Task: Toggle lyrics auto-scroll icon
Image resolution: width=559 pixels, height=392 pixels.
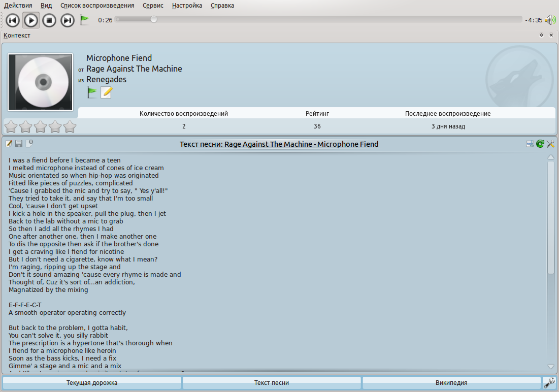Action: 530,144
